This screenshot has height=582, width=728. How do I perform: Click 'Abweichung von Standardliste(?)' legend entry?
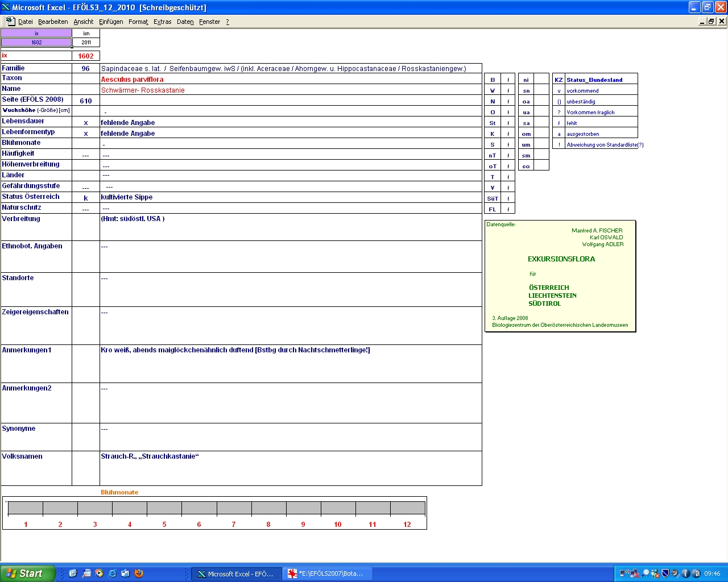click(x=605, y=145)
